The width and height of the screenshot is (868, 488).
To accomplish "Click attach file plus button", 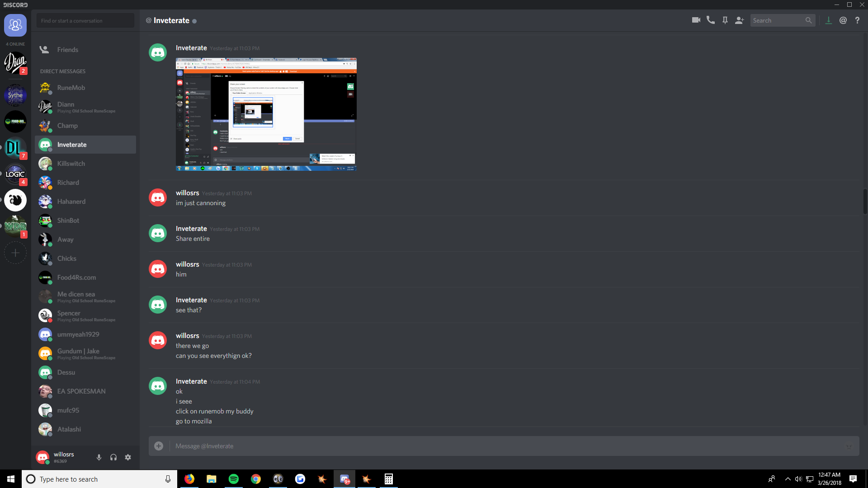I will [x=159, y=446].
